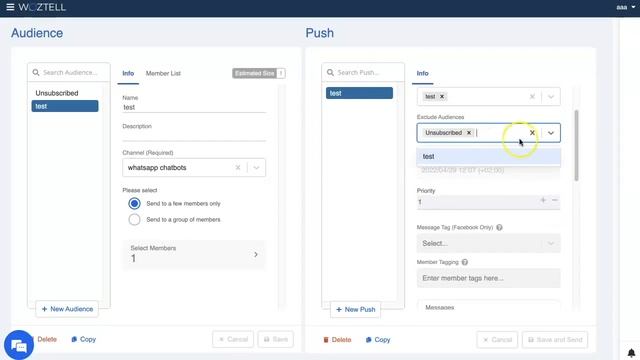The width and height of the screenshot is (640, 360).
Task: Open the hamburger menu beside WOZTELL
Action: pos(10,7)
